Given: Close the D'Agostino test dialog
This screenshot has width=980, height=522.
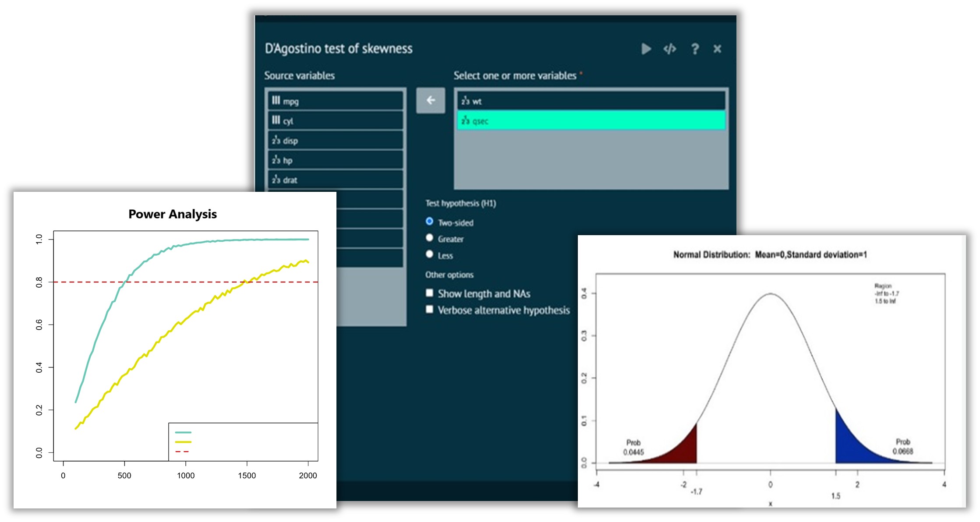Looking at the screenshot, I should [718, 49].
